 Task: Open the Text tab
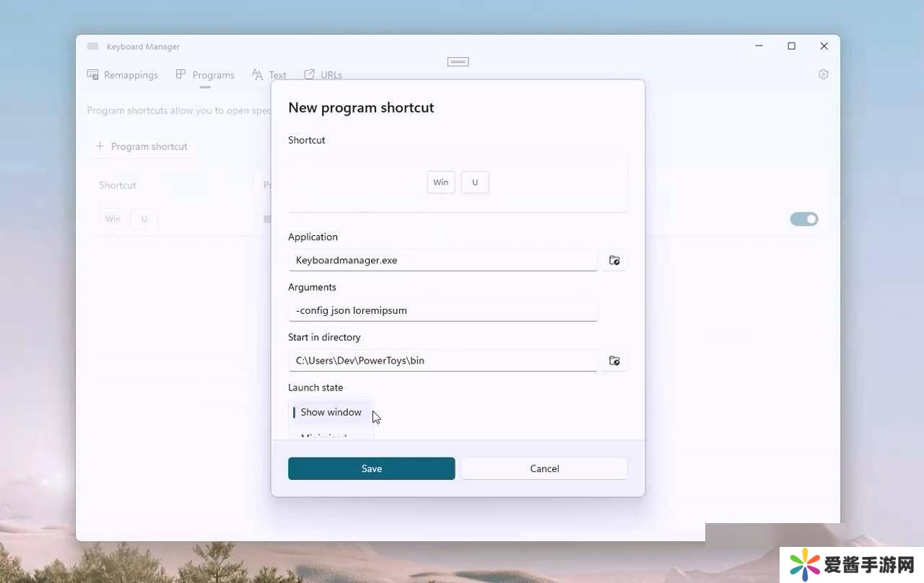(269, 75)
